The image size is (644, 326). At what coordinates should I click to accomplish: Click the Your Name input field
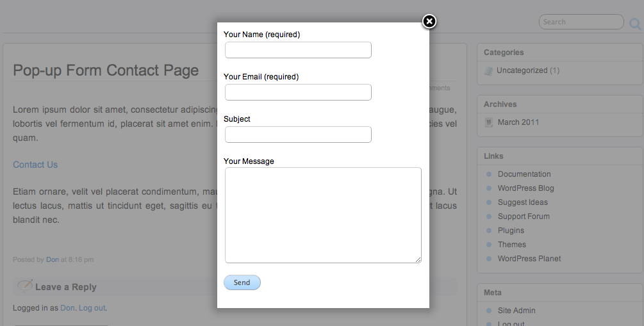tap(298, 50)
